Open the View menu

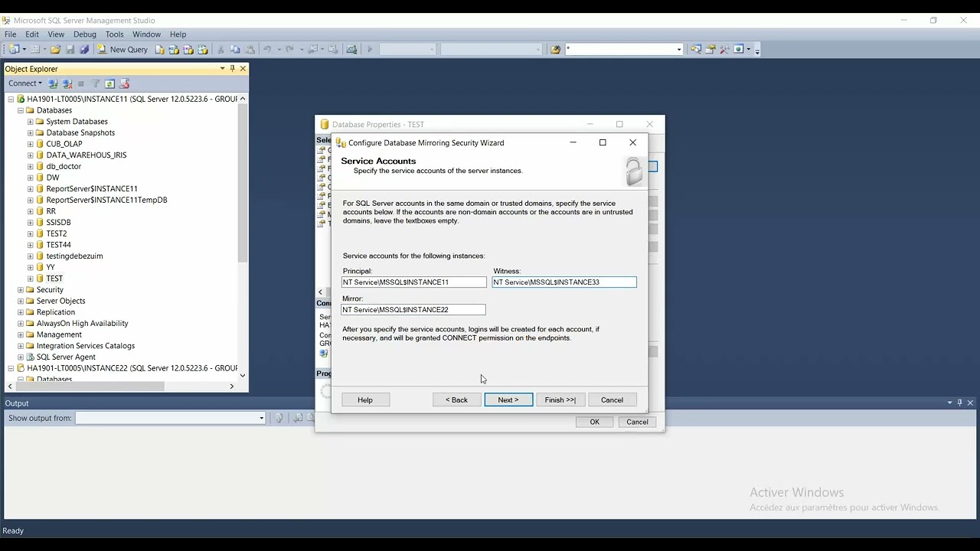click(56, 34)
